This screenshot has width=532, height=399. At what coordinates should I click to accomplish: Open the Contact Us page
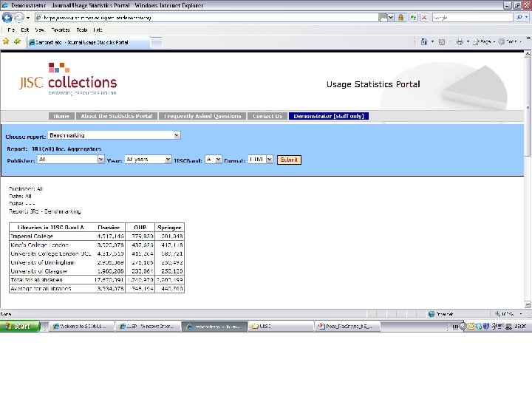(267, 116)
